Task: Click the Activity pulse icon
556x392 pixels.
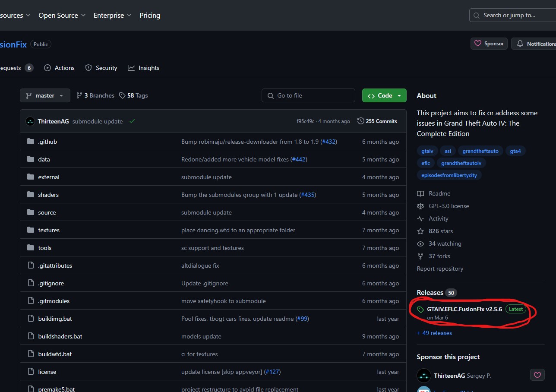Action: click(420, 218)
